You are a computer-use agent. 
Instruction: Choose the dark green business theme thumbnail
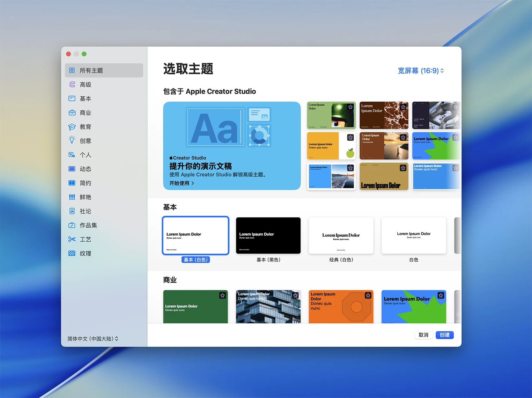[195, 306]
